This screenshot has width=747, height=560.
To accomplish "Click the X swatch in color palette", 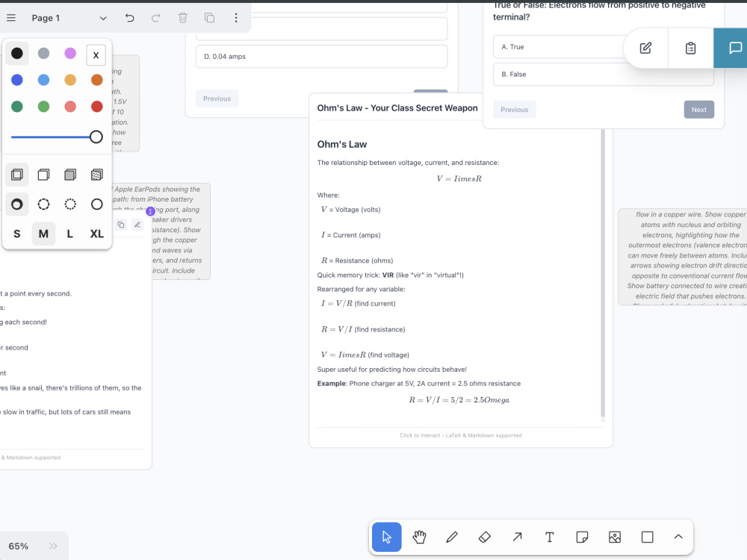I will [x=96, y=55].
